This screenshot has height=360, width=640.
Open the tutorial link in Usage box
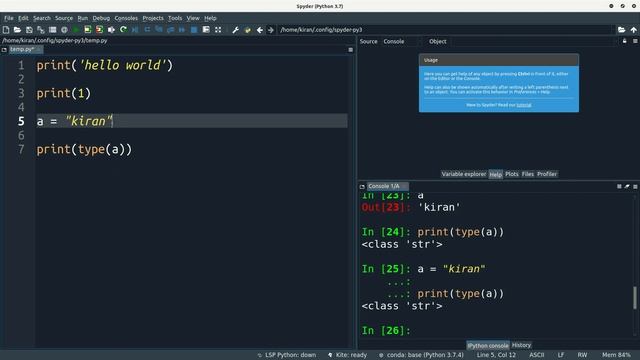(x=524, y=105)
